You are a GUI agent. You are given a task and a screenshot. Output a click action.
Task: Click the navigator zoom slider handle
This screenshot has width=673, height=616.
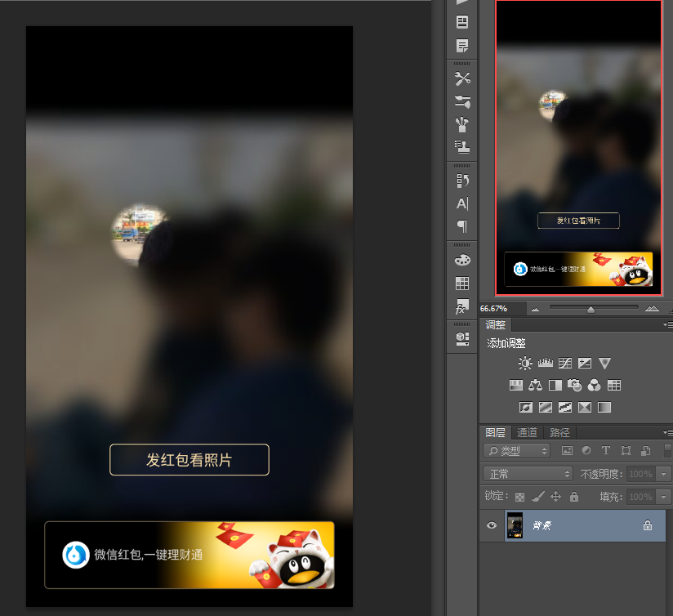click(x=591, y=310)
